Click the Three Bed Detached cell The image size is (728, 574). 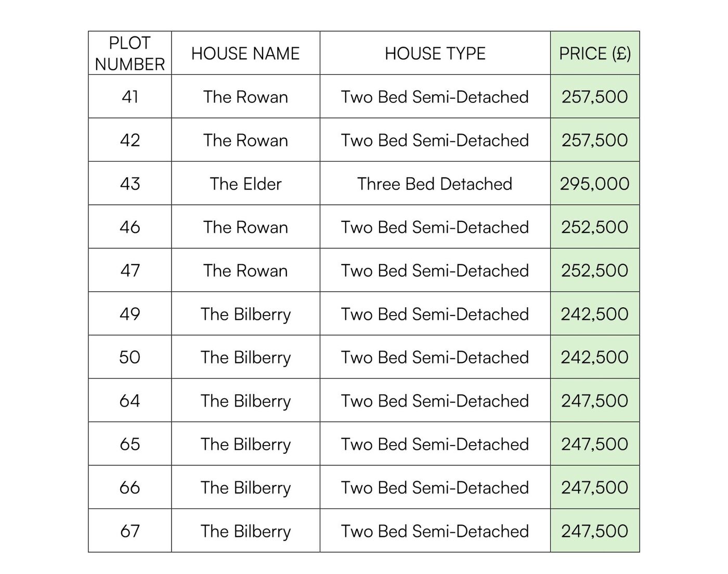[435, 184]
